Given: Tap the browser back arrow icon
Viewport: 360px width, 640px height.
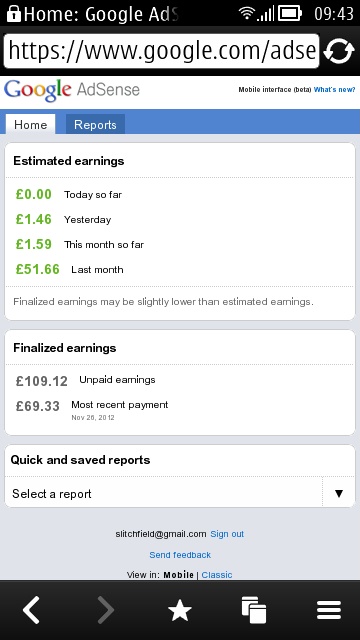Looking at the screenshot, I should pyautogui.click(x=31, y=609).
